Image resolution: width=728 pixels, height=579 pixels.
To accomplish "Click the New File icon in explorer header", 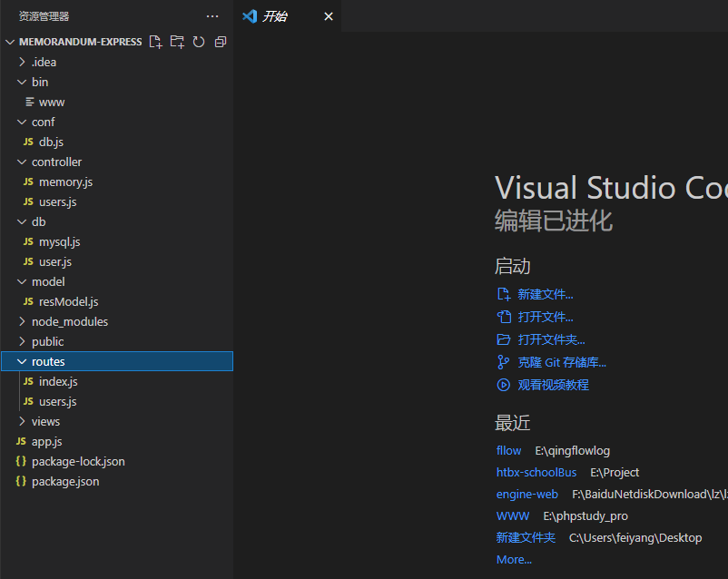I will click(156, 42).
